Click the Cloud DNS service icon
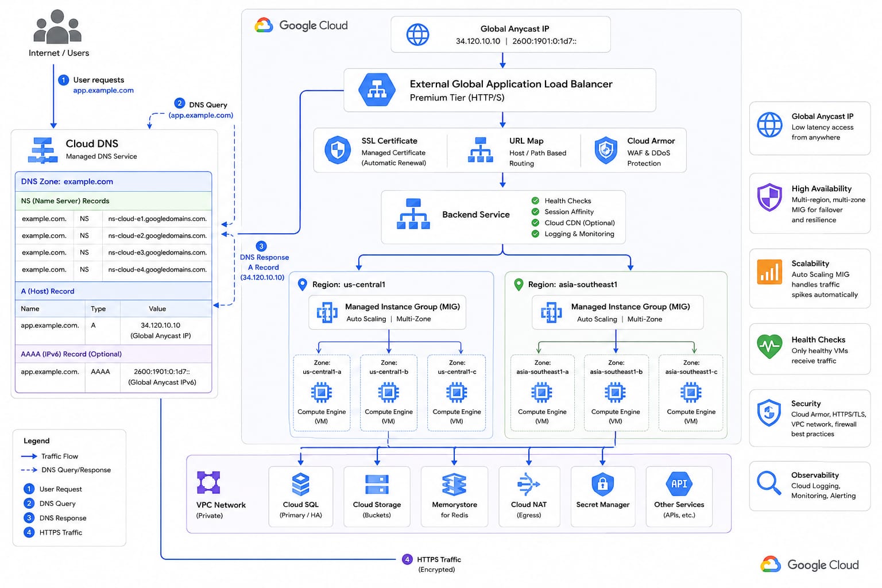 43,150
